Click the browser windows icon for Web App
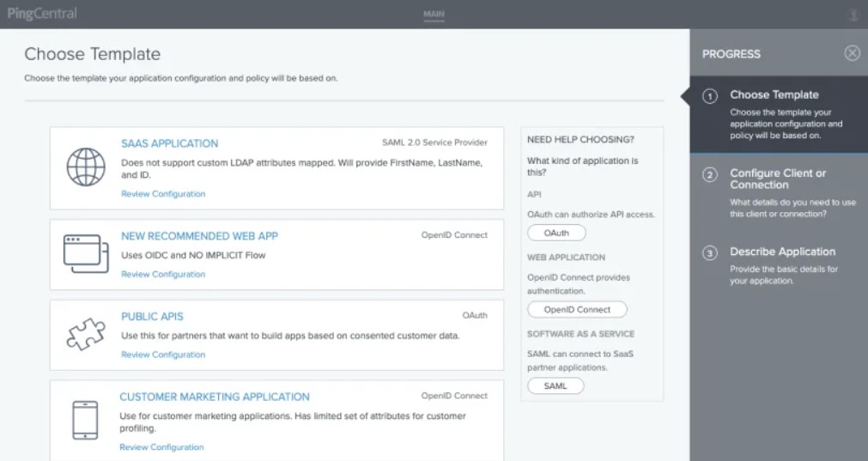 click(86, 253)
